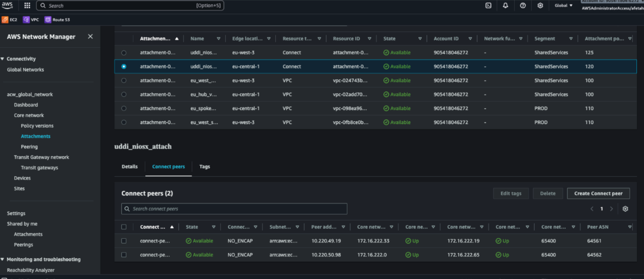Switch to the Connect peers tab
The width and height of the screenshot is (644, 279).
click(x=168, y=167)
